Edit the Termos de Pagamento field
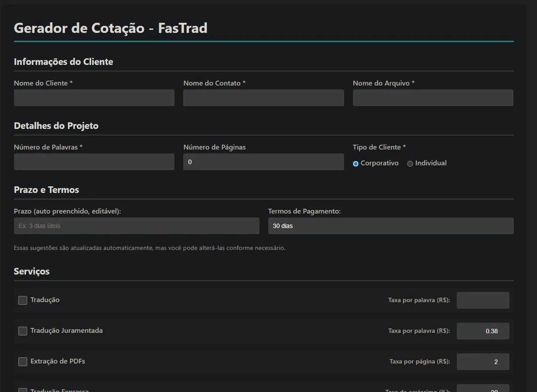 pos(391,226)
